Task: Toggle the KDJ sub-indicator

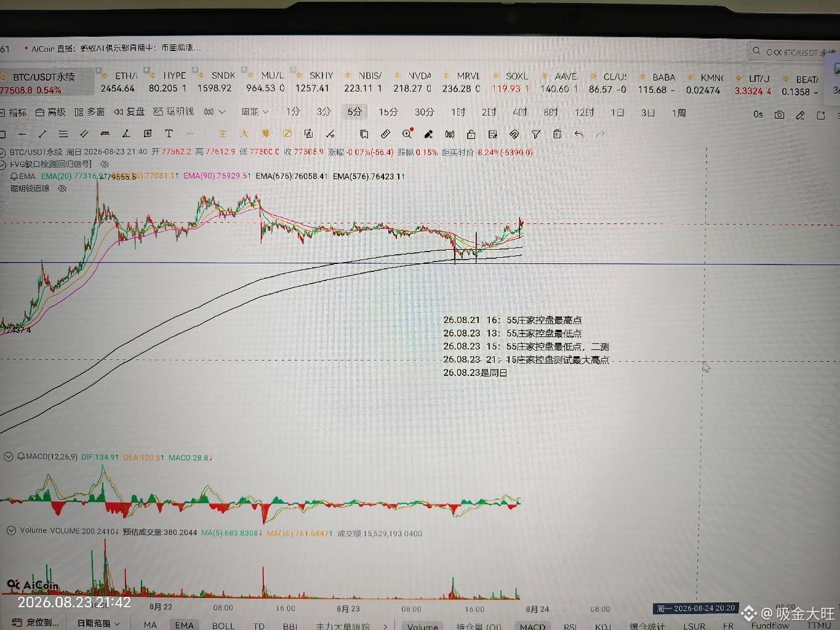Action: 602,626
